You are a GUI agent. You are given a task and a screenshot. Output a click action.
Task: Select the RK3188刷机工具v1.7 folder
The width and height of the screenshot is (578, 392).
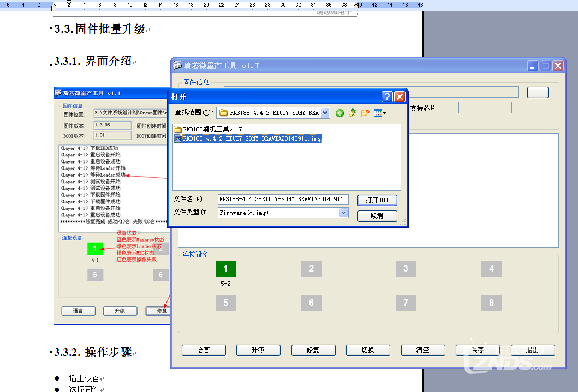pyautogui.click(x=212, y=129)
